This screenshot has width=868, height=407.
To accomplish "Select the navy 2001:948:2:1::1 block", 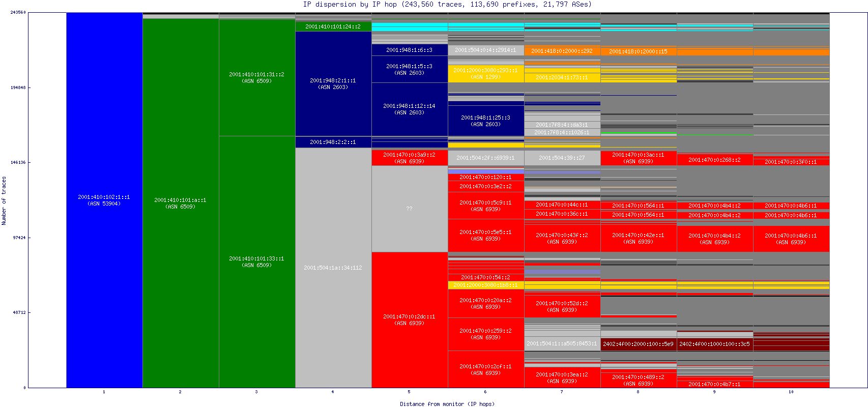I will (x=333, y=83).
